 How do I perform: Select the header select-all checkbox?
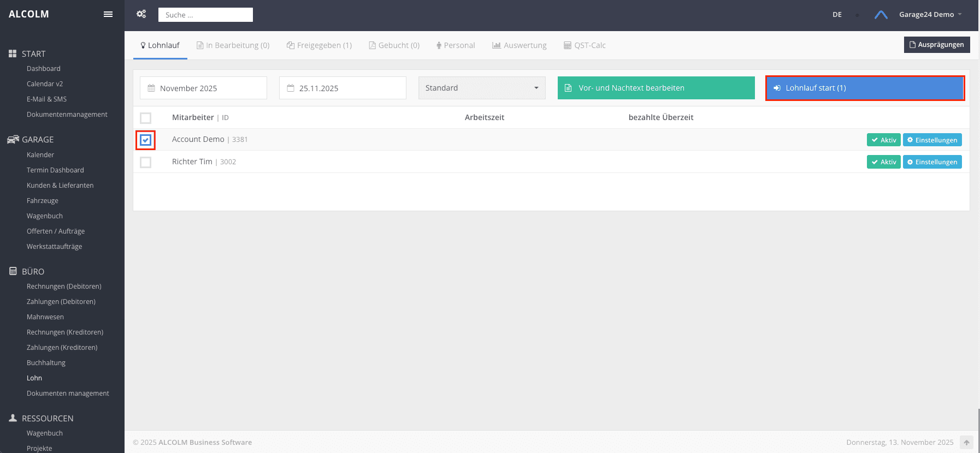tap(145, 118)
